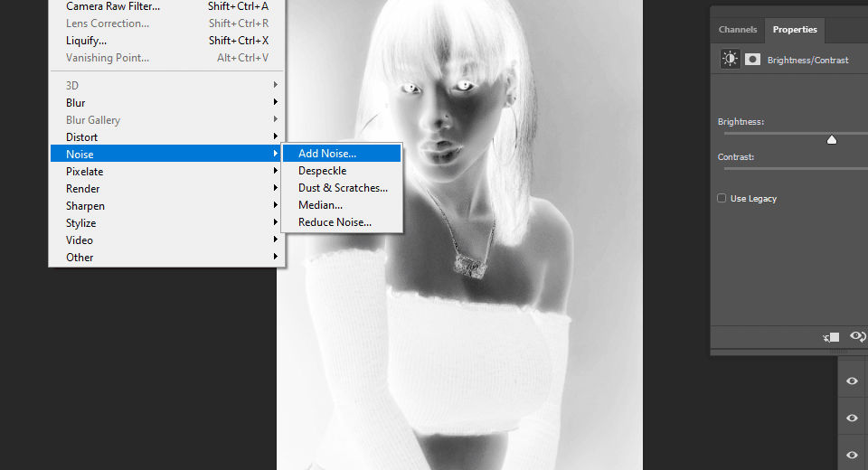The height and width of the screenshot is (470, 868).
Task: Expand the Blur submenu arrow
Action: point(275,102)
